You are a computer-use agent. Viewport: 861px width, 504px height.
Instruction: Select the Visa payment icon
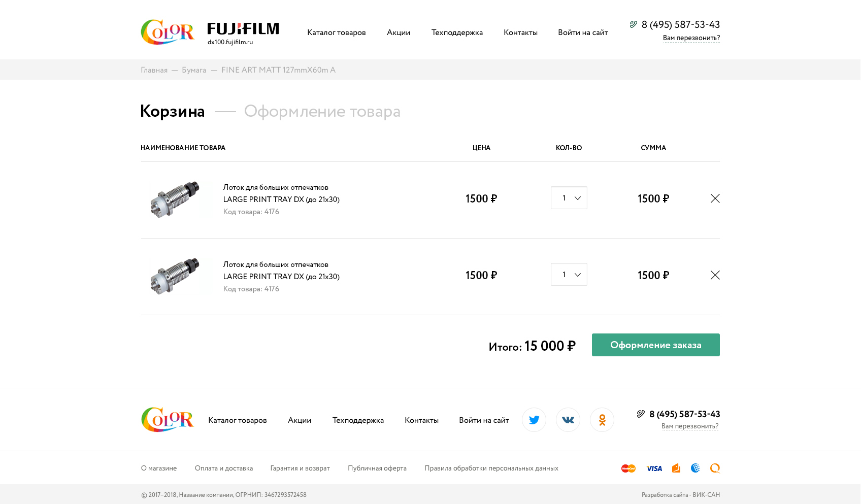click(654, 468)
